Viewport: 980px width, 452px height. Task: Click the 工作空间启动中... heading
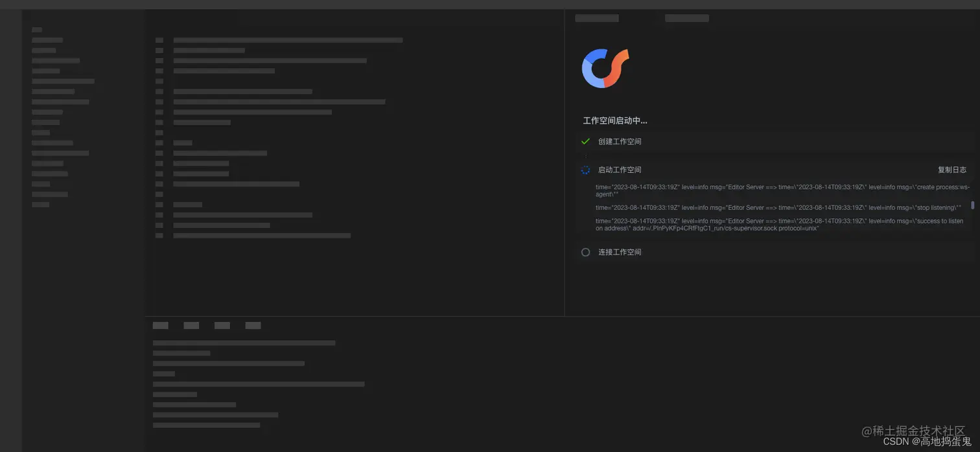coord(614,120)
